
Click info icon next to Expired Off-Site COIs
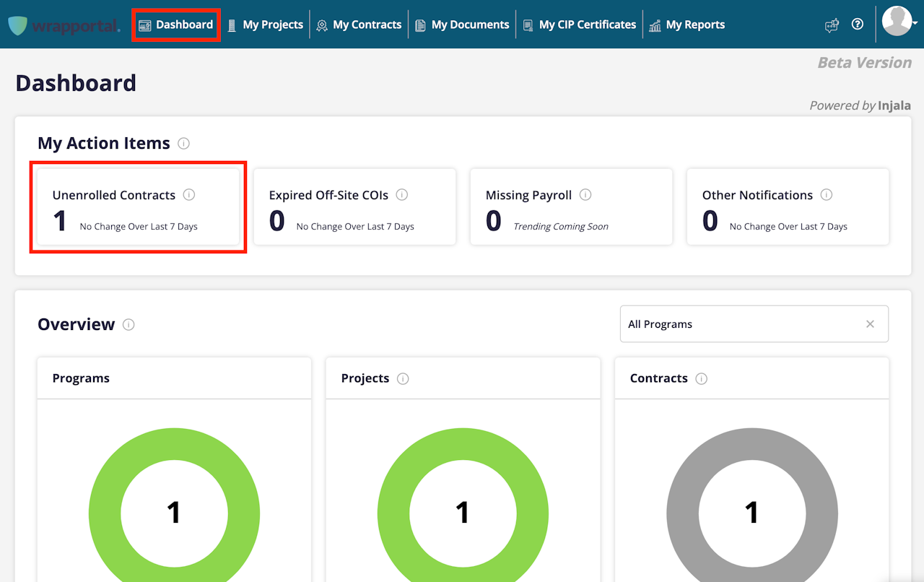[402, 195]
